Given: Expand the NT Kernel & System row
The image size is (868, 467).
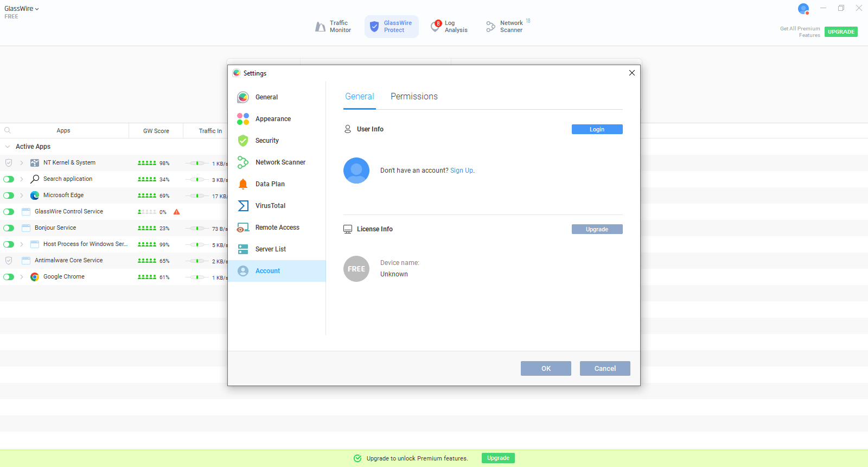Looking at the screenshot, I should (x=22, y=163).
